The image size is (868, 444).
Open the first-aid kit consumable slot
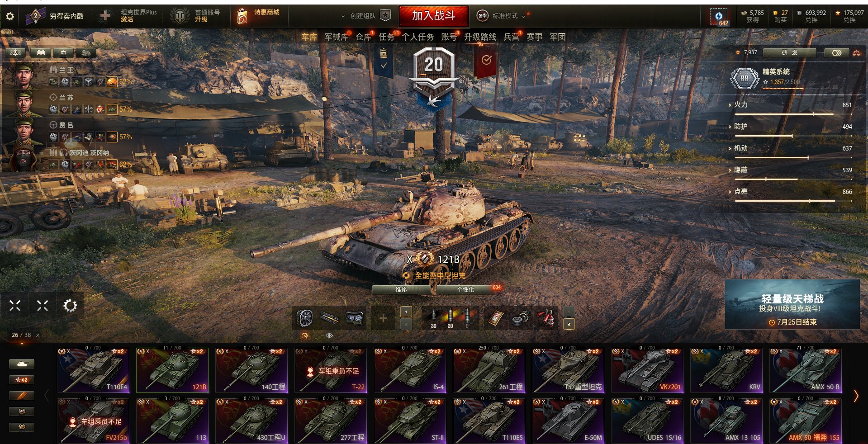click(x=496, y=318)
